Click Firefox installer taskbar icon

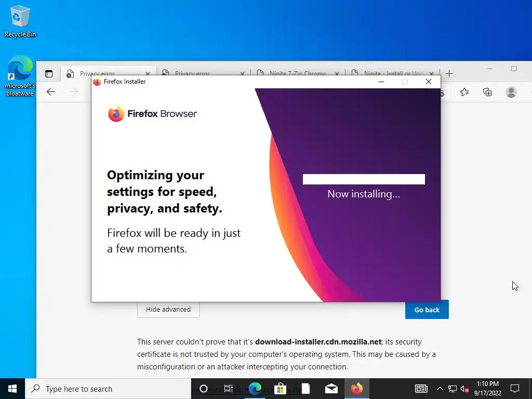coord(356,389)
